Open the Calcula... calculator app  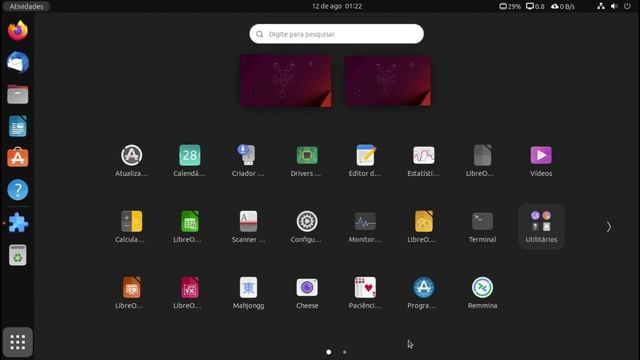131,227
